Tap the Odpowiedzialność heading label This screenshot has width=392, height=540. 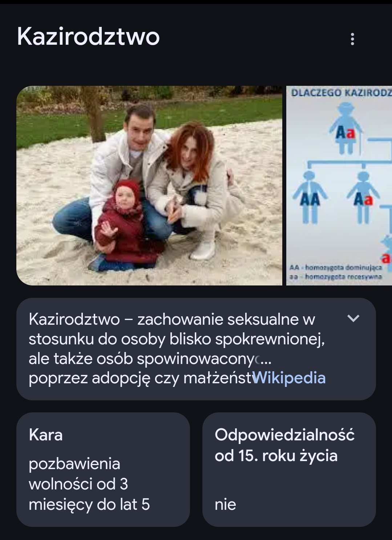tap(284, 435)
